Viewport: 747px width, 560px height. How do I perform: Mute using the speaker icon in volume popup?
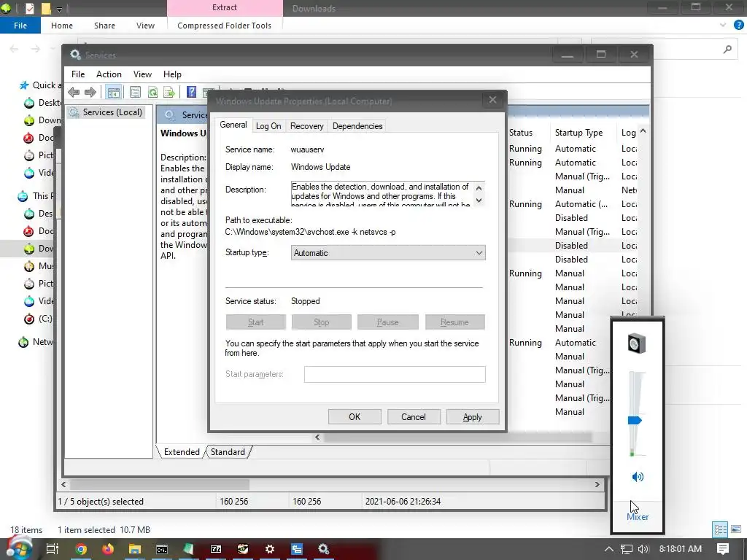tap(638, 477)
